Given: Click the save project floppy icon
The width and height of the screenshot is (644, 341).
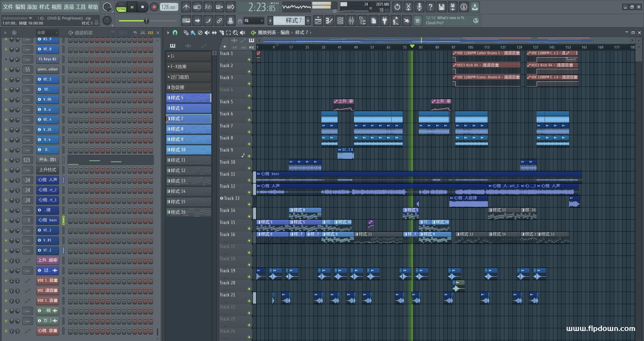Looking at the screenshot, I should 442,7.
